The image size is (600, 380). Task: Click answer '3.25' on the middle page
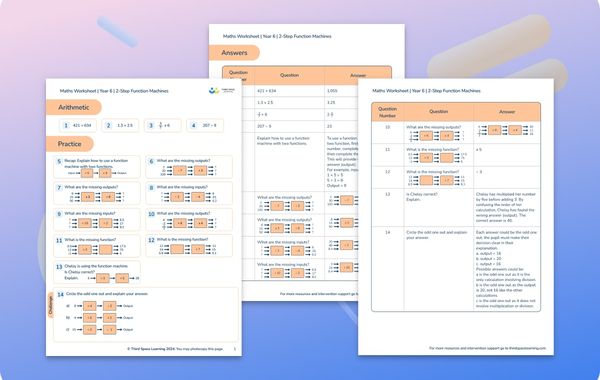(x=331, y=103)
